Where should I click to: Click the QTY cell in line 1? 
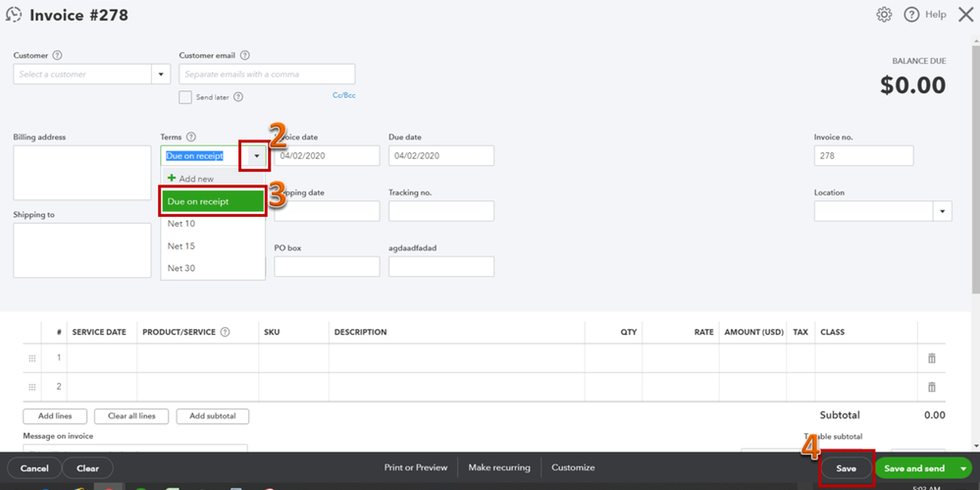pyautogui.click(x=613, y=358)
